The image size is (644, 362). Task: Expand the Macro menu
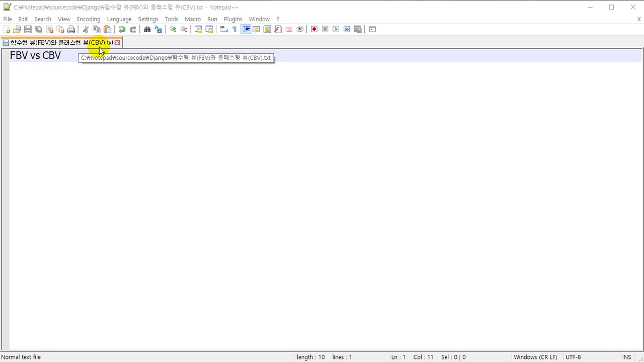coord(193,19)
